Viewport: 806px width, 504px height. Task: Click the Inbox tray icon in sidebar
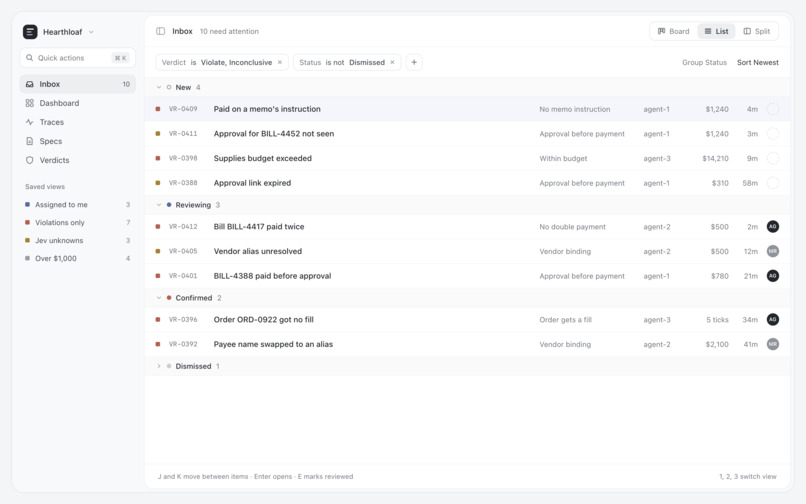30,84
